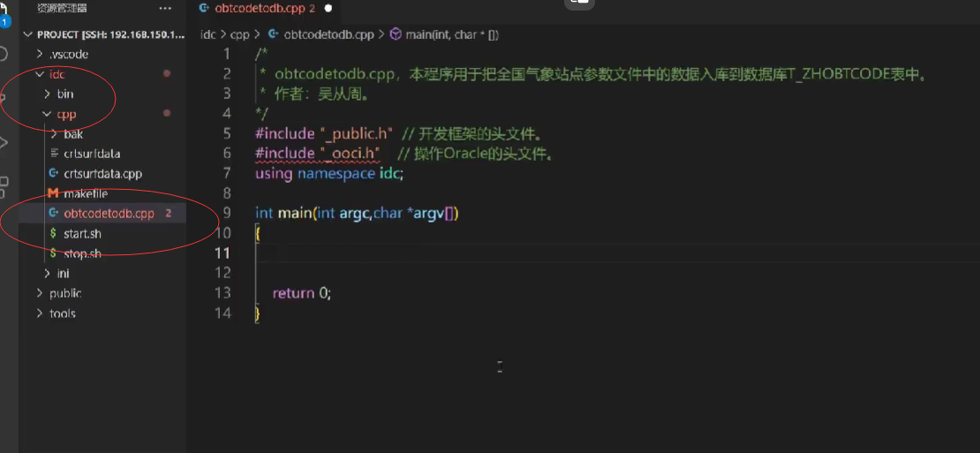Switch to the obtcodetodb.cpp editor tab
Image resolution: width=980 pixels, height=453 pixels.
click(x=265, y=8)
